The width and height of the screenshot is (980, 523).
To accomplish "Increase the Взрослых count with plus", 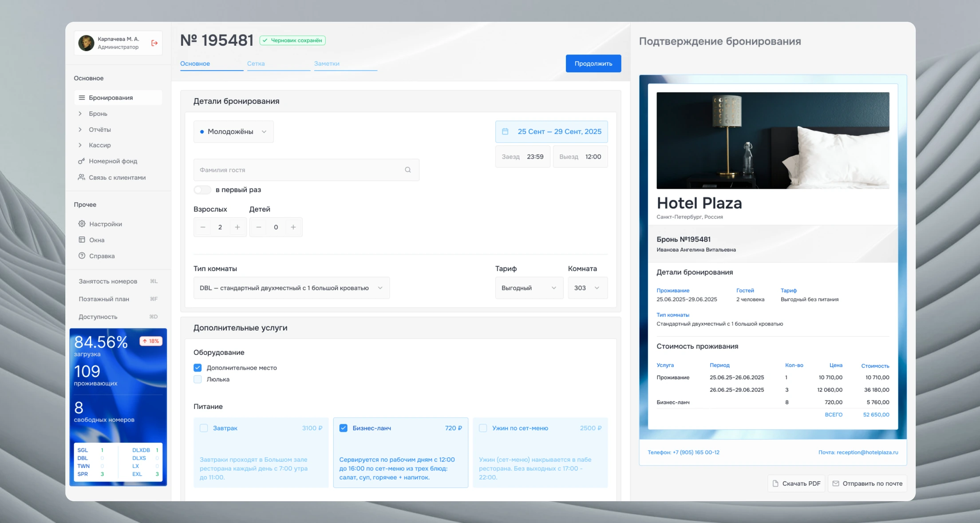I will point(237,227).
